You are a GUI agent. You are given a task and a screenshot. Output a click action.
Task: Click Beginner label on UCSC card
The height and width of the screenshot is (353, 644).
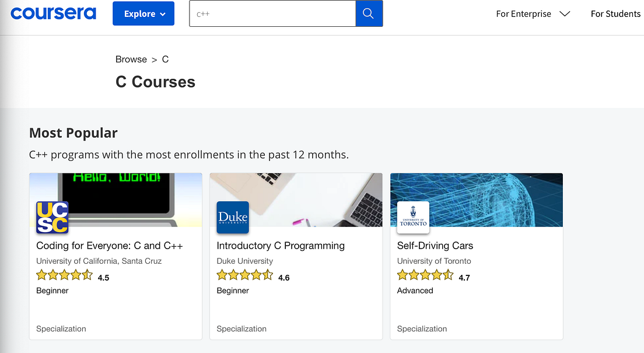tap(52, 291)
